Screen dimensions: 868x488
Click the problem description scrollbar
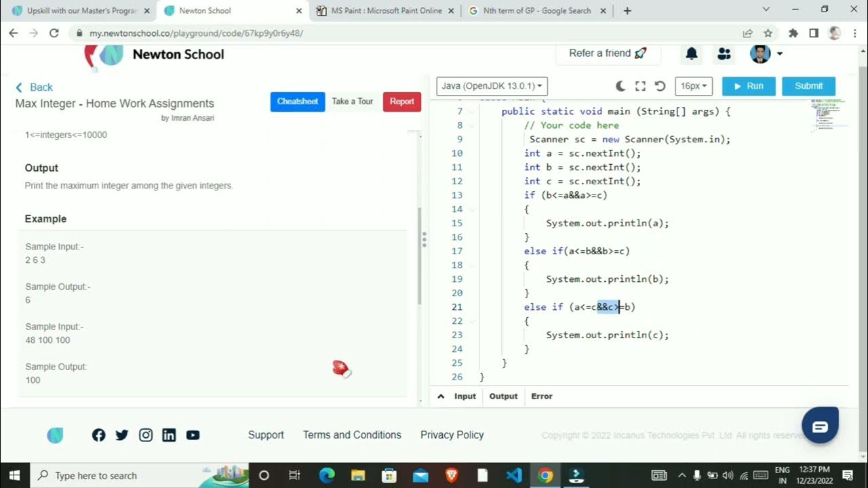coord(419,256)
